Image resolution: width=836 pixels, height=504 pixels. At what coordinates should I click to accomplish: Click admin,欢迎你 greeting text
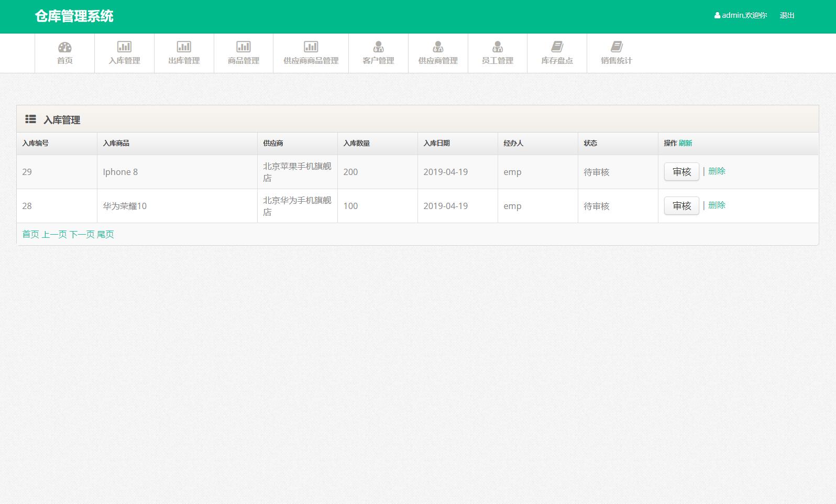(x=744, y=16)
